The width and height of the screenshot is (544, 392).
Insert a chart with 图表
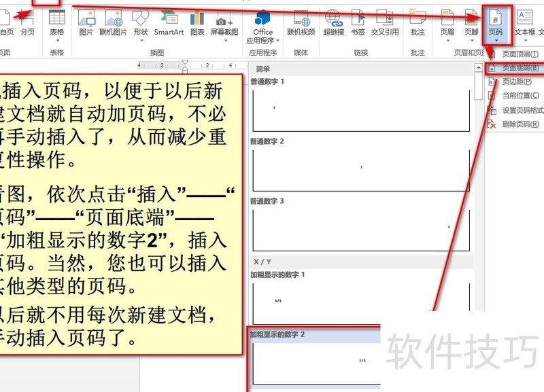197,23
